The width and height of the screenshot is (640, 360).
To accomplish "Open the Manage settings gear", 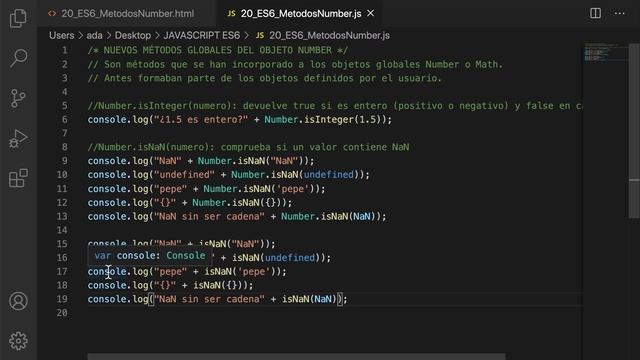I will (18, 341).
